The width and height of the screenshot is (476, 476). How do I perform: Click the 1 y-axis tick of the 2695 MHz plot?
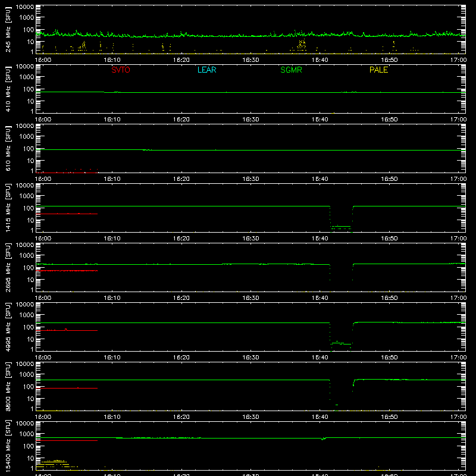point(32,290)
